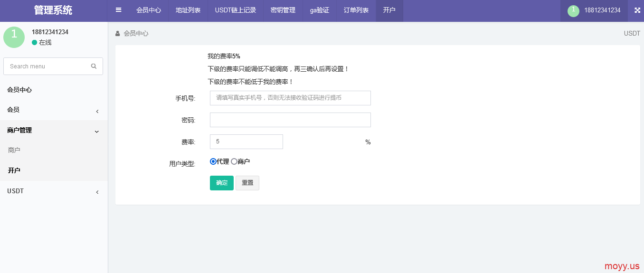Click the 重置 reset button
The height and width of the screenshot is (273, 644).
[247, 183]
